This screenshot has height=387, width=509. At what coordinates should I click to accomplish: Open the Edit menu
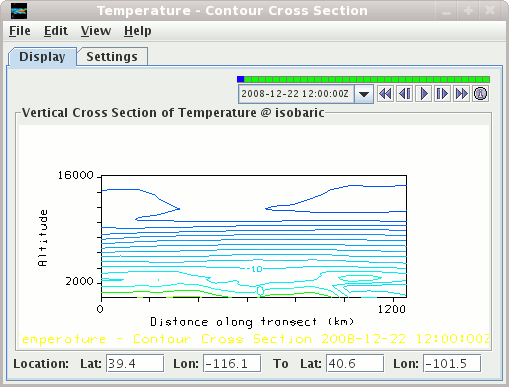(56, 31)
